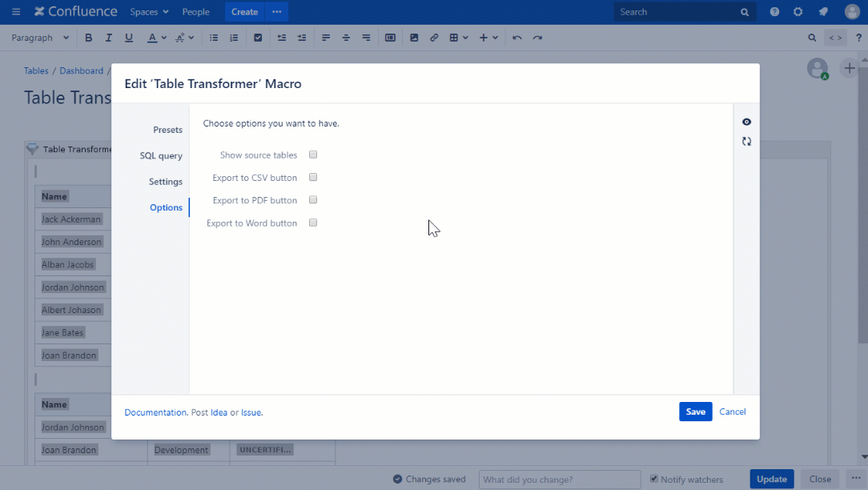Check the Export to Word button option
868x490 pixels.
pyautogui.click(x=313, y=223)
